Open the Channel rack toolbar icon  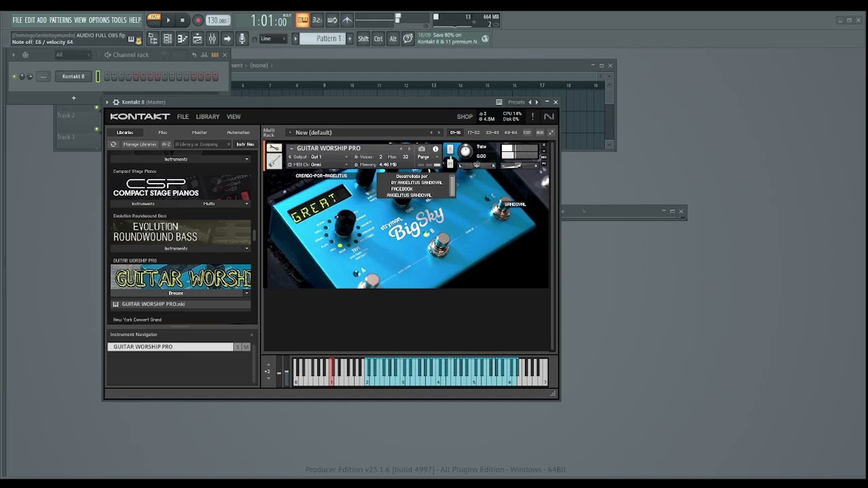pyautogui.click(x=167, y=39)
